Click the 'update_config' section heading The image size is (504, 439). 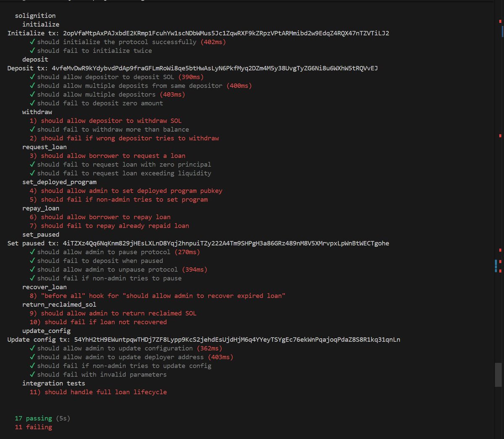click(46, 331)
